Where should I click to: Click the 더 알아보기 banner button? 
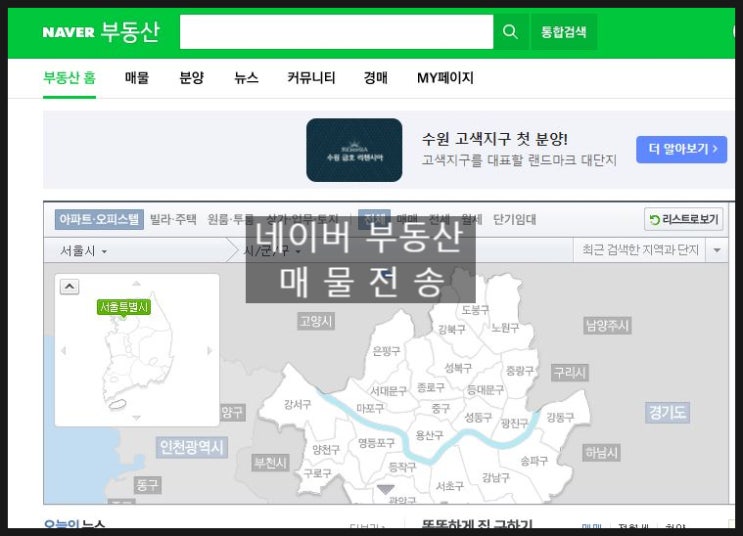[x=681, y=149]
